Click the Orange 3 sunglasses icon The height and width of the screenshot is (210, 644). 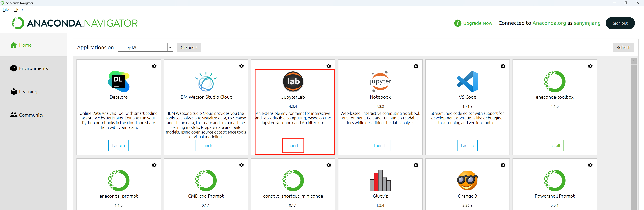pos(467,180)
